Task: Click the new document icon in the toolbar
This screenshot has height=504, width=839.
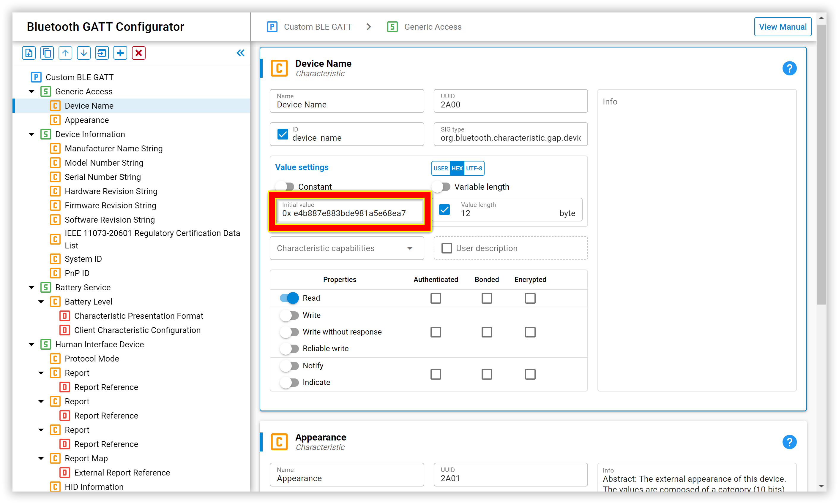Action: (x=29, y=53)
